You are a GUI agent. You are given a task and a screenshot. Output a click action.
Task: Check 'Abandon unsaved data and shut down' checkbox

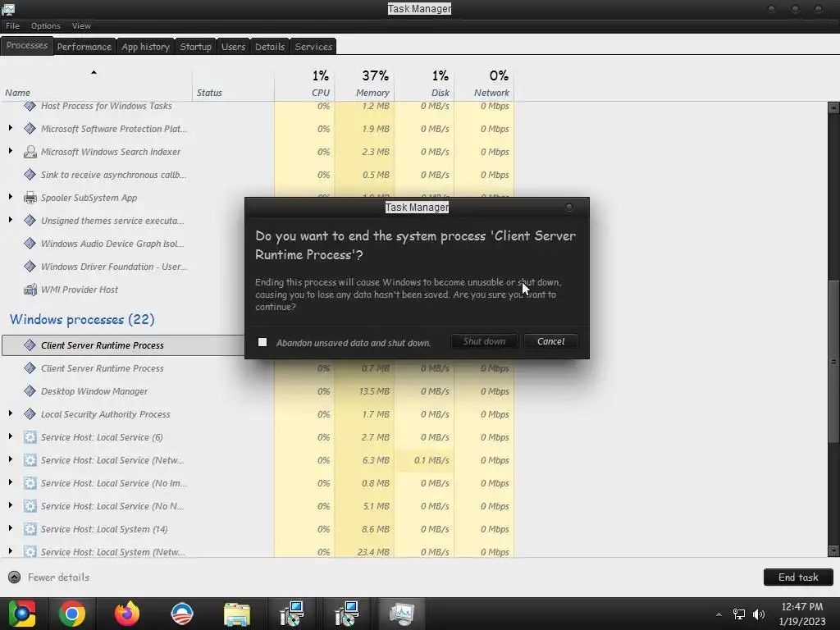pyautogui.click(x=262, y=342)
